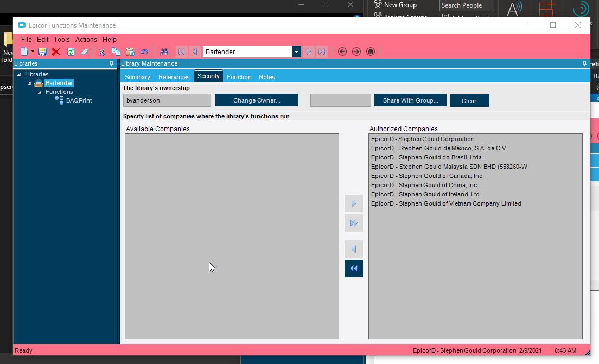Go to the next record

309,52
